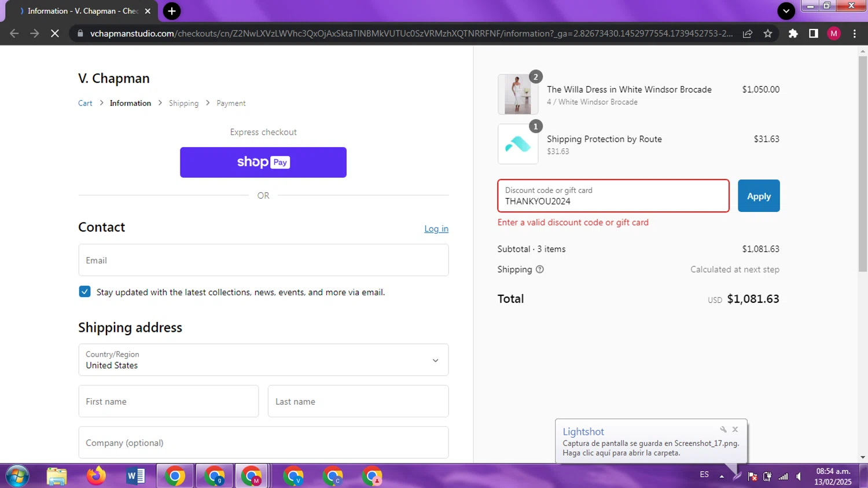
Task: Click the Lightshot notification message to open folder
Action: [x=650, y=448]
